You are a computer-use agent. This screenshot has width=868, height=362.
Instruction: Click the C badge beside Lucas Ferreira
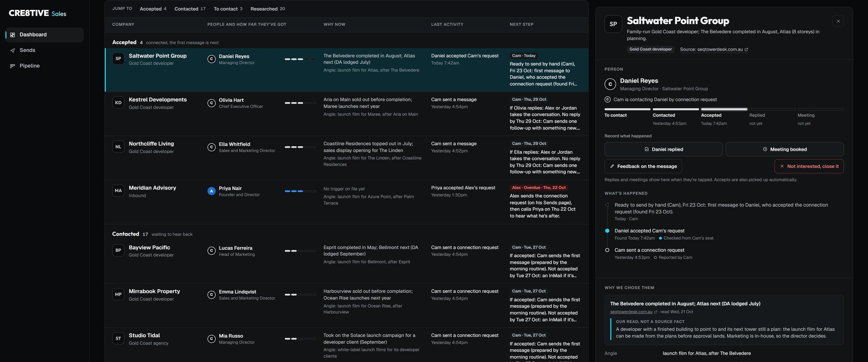(x=212, y=251)
